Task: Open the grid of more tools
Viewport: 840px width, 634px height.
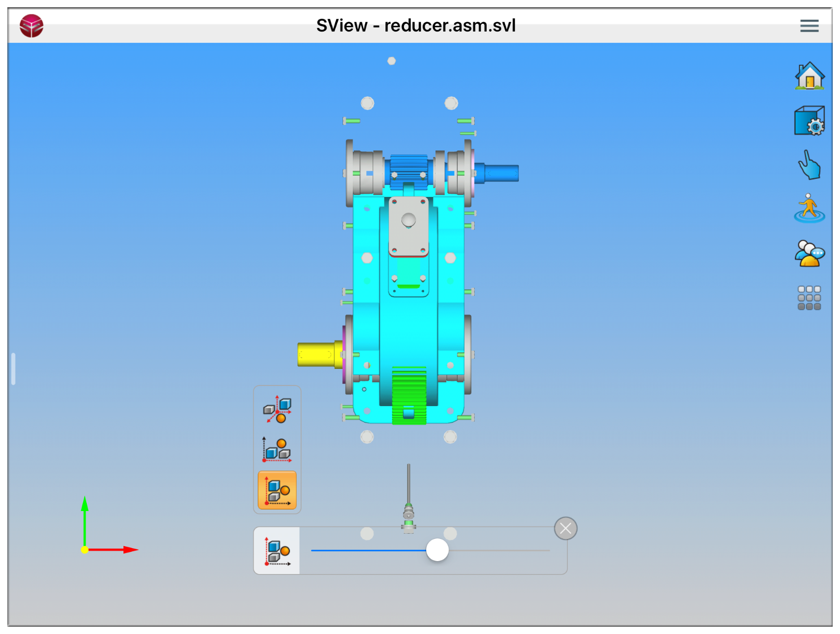Action: (x=809, y=298)
